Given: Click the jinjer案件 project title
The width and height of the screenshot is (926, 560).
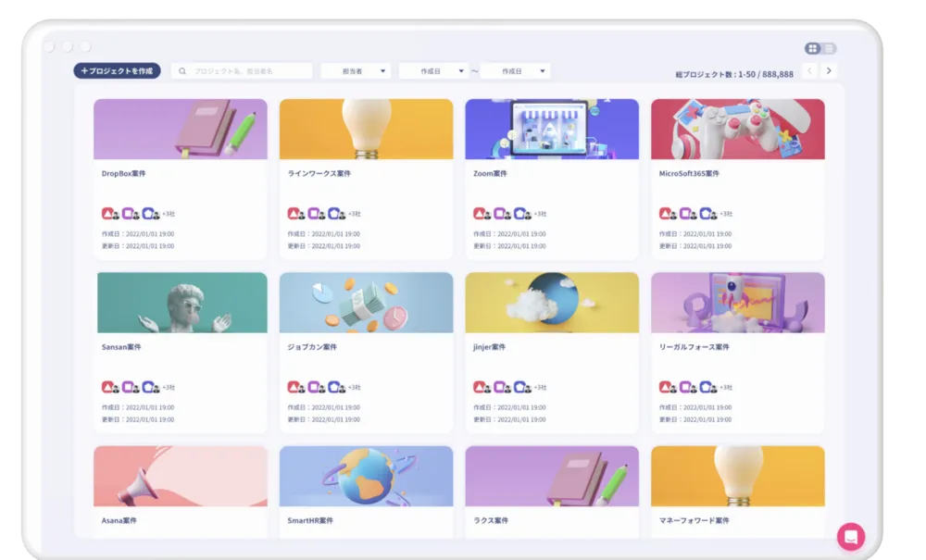Looking at the screenshot, I should point(489,347).
